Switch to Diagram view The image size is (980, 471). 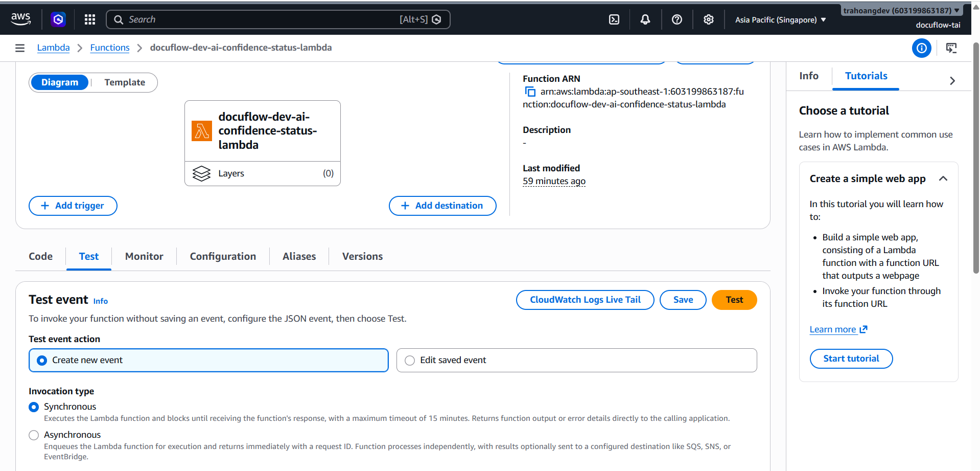point(60,82)
